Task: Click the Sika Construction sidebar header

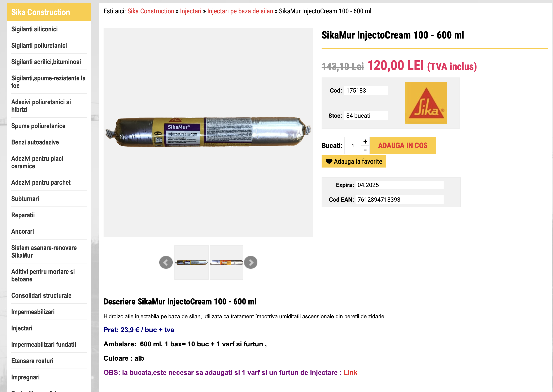Action: click(41, 12)
